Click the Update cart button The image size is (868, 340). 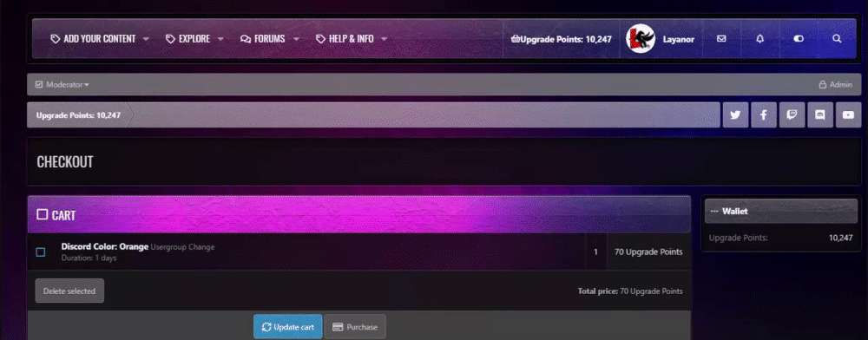click(288, 327)
